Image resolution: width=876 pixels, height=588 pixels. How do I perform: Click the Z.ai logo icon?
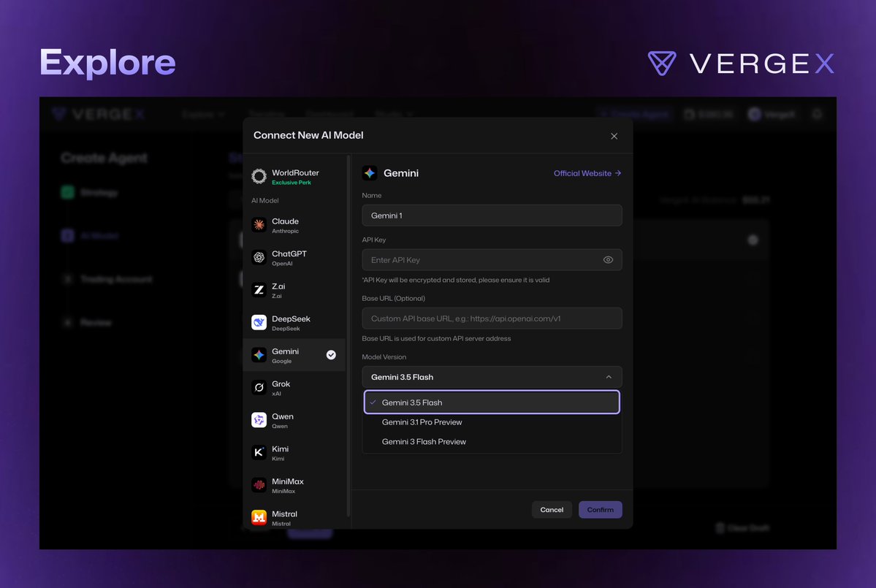click(x=259, y=290)
